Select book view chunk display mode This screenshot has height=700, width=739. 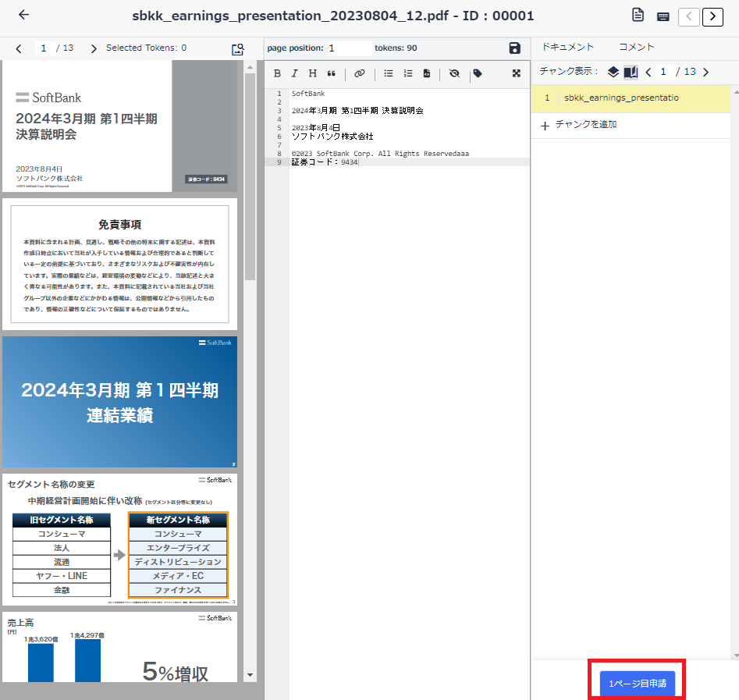[x=631, y=72]
